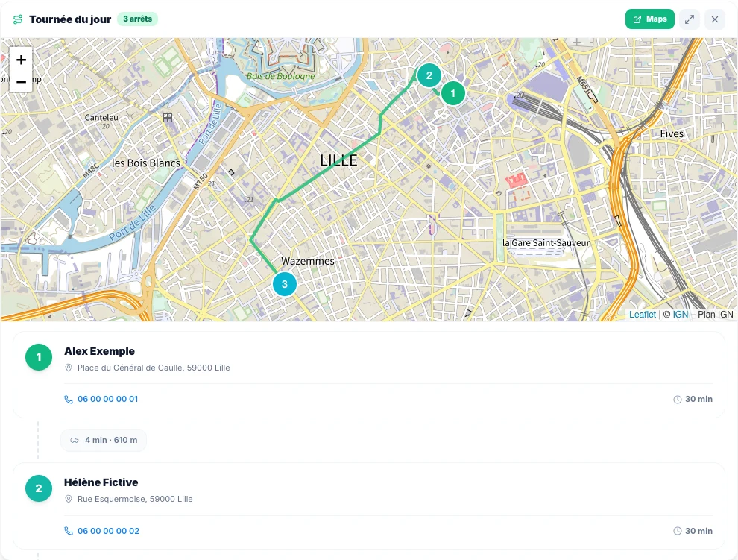738x560 pixels.
Task: Call Alex Exemple at 06 00 00 00 01
Action: [107, 399]
